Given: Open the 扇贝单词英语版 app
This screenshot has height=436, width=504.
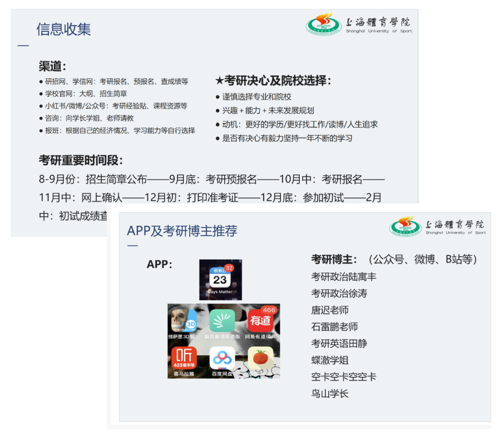Looking at the screenshot, I should point(222,321).
